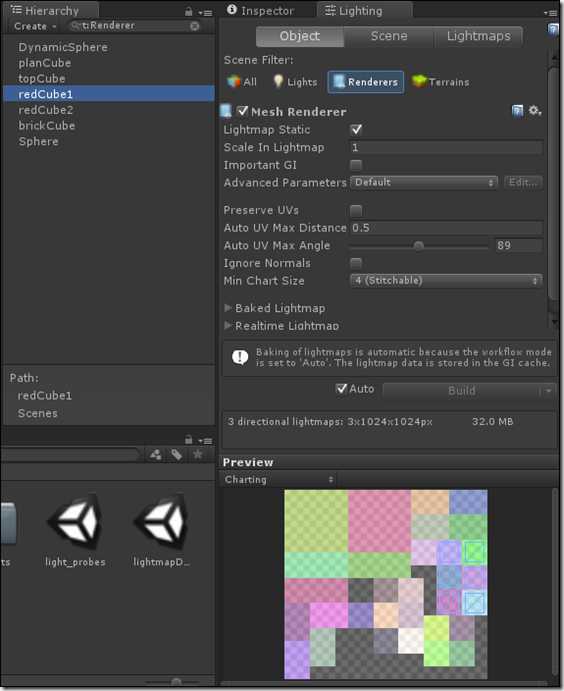Image resolution: width=564 pixels, height=691 pixels.
Task: Click the Hierarchy search field
Action: coord(134,26)
